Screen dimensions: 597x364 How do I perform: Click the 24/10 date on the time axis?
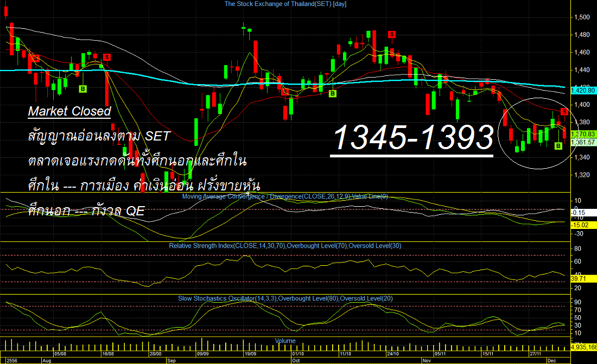(392, 354)
